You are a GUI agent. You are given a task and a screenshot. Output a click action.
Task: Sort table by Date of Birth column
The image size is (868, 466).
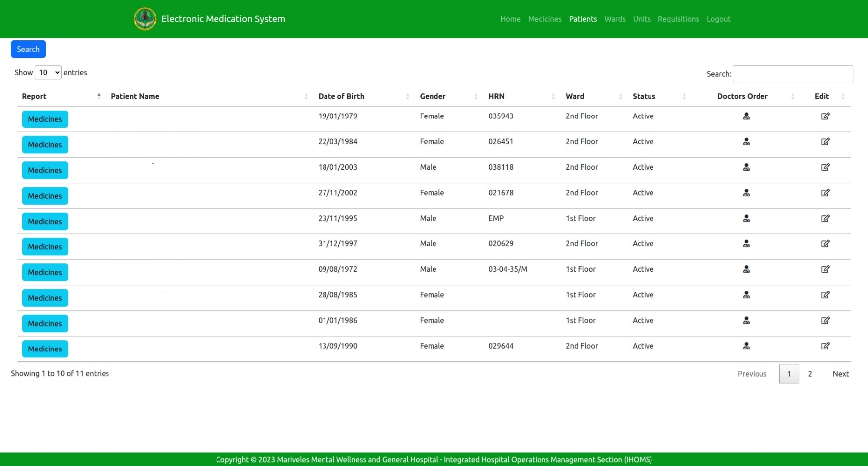[x=341, y=96]
